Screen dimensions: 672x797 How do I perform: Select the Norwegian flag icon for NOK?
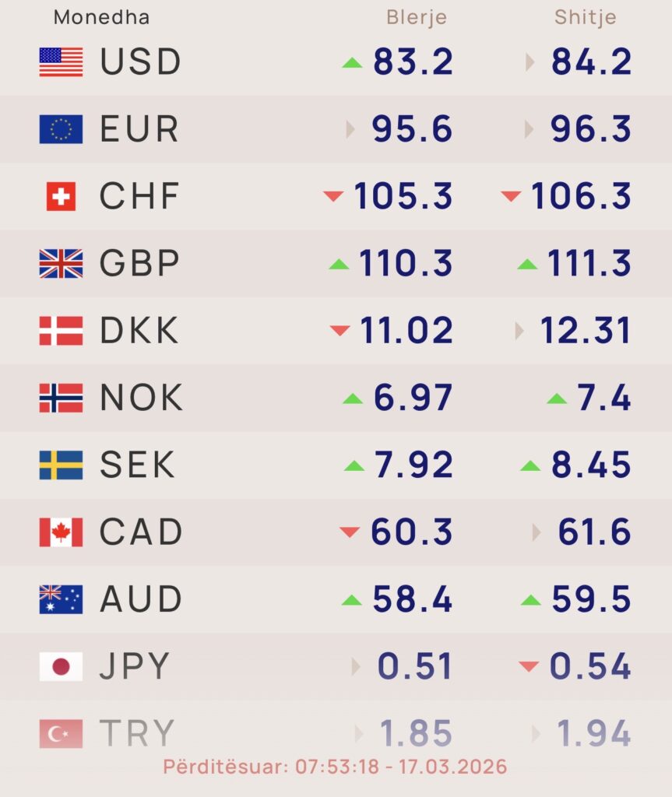(61, 398)
